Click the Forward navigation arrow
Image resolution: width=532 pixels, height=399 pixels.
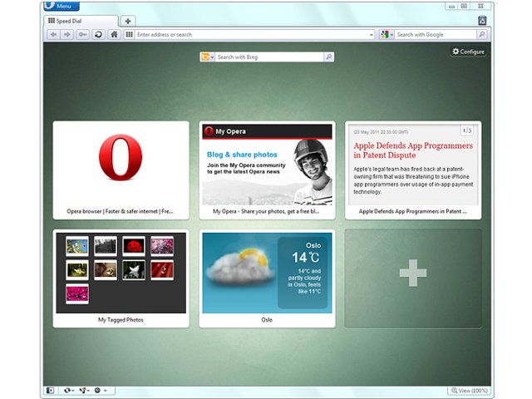pos(67,35)
